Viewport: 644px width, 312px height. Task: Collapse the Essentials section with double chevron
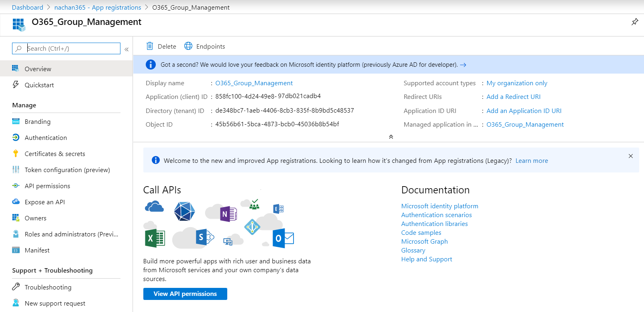[x=391, y=137]
